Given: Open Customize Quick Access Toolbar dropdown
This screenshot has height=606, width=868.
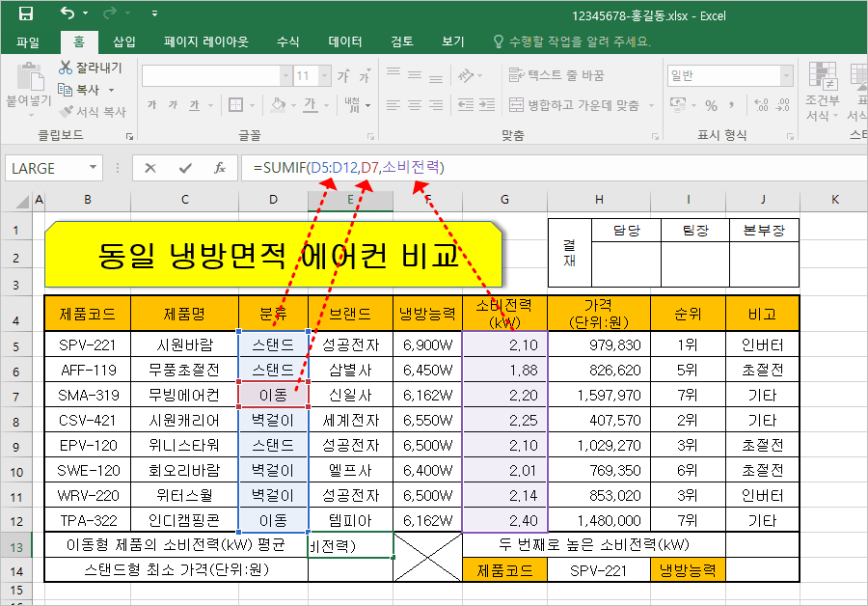Looking at the screenshot, I should (154, 14).
